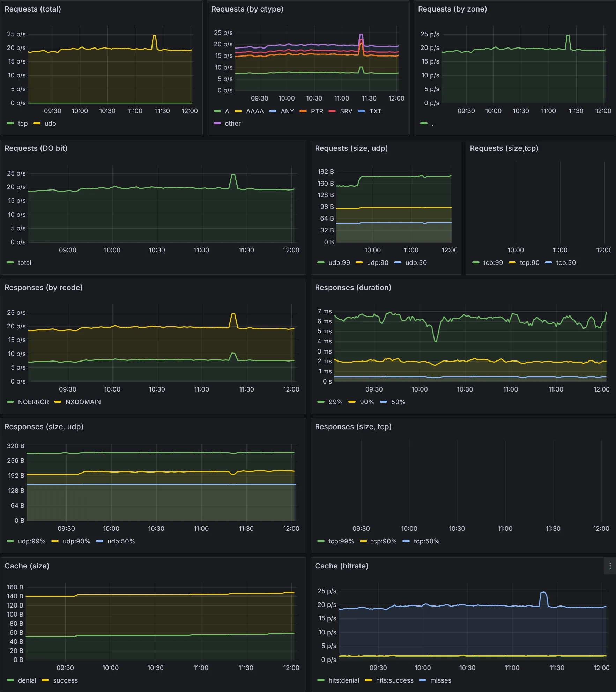Toggle the tcp series in Requests (total)

(23, 124)
